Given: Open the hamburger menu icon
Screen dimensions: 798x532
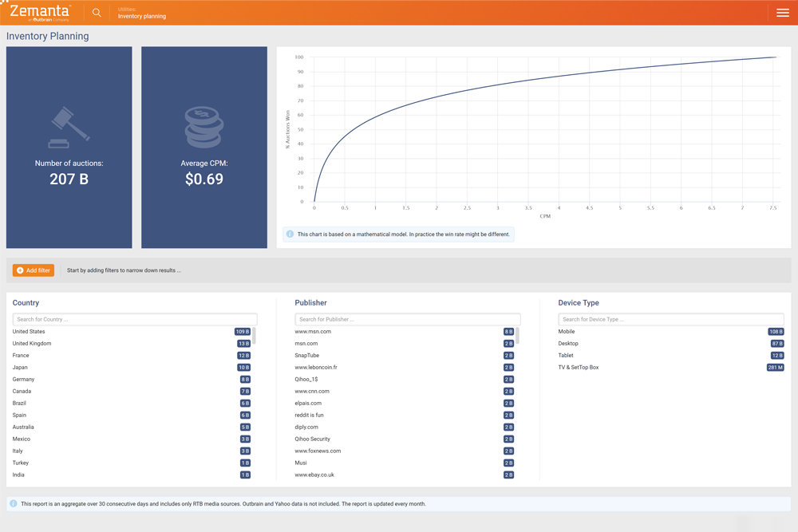Looking at the screenshot, I should pos(782,12).
